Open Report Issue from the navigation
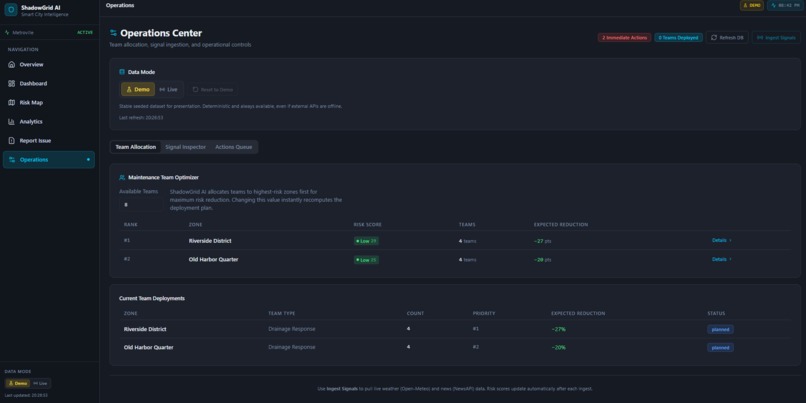The height and width of the screenshot is (403, 806). (49, 140)
